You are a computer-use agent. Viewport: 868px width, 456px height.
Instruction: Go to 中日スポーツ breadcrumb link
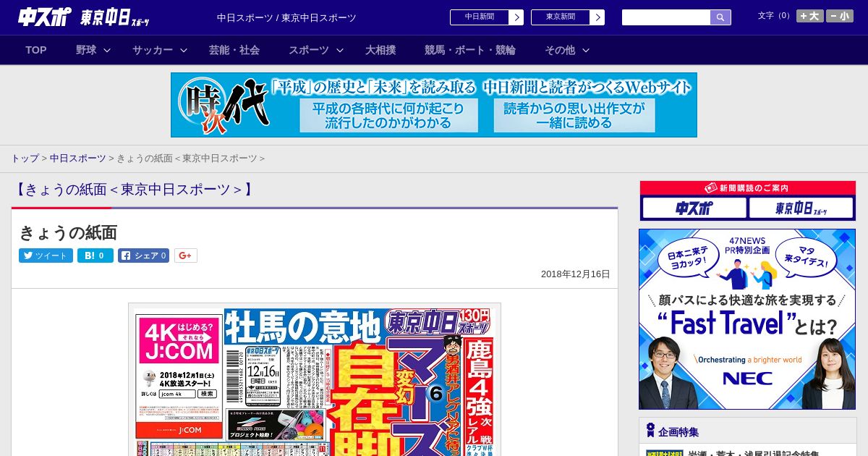click(x=77, y=158)
